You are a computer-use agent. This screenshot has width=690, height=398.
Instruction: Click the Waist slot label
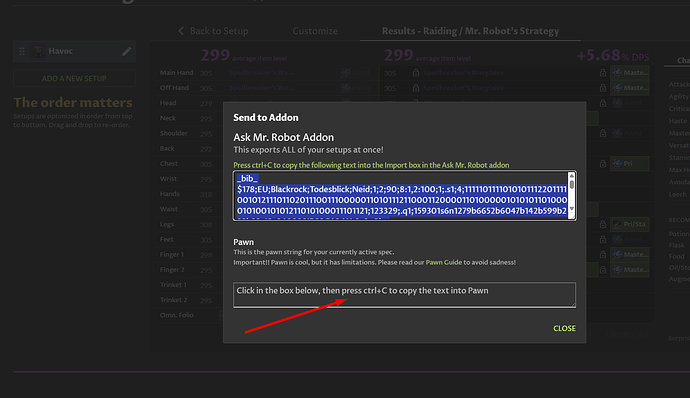click(x=169, y=209)
